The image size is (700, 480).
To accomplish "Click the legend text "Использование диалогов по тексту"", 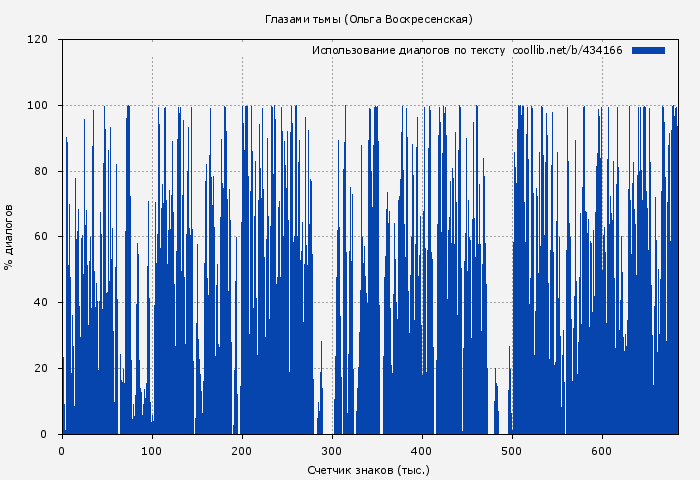I will pyautogui.click(x=408, y=50).
